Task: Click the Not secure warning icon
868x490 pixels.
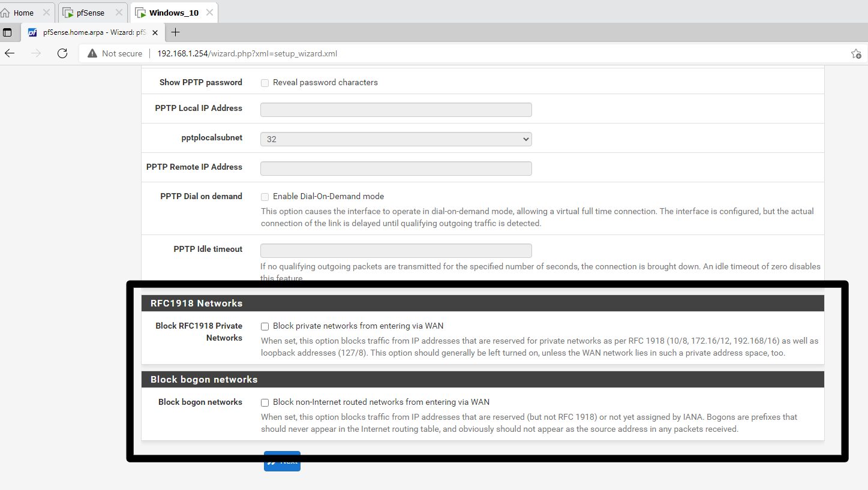Action: coord(92,53)
